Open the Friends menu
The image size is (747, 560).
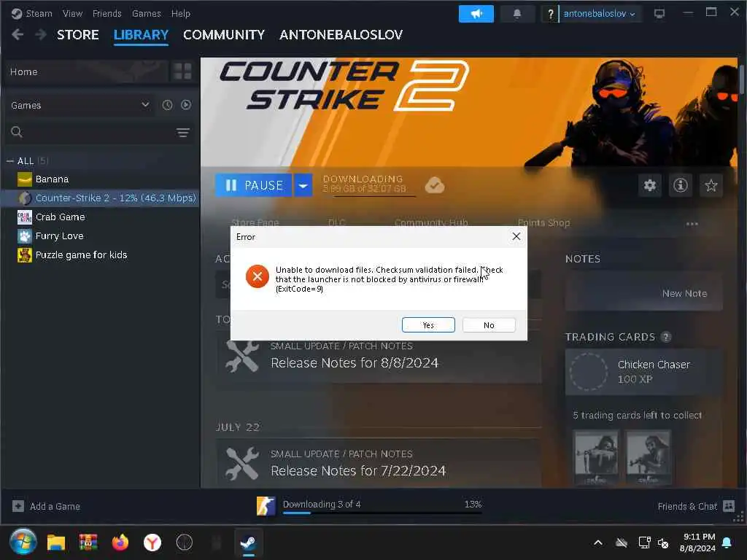[107, 13]
